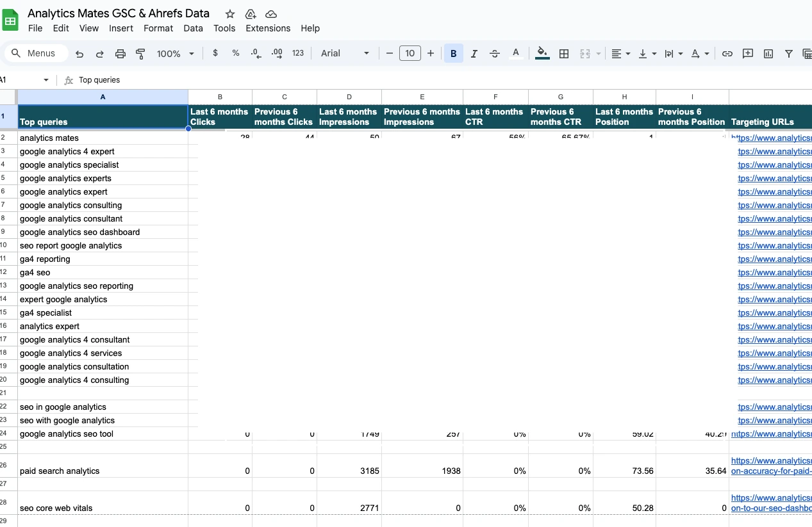The width and height of the screenshot is (812, 527).
Task: Select column A header
Action: coord(103,97)
